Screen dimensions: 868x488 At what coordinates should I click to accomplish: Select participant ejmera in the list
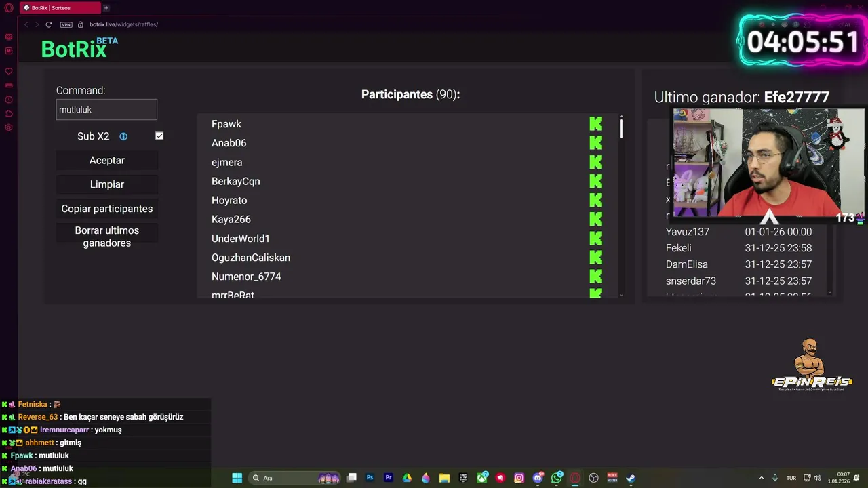(x=226, y=162)
